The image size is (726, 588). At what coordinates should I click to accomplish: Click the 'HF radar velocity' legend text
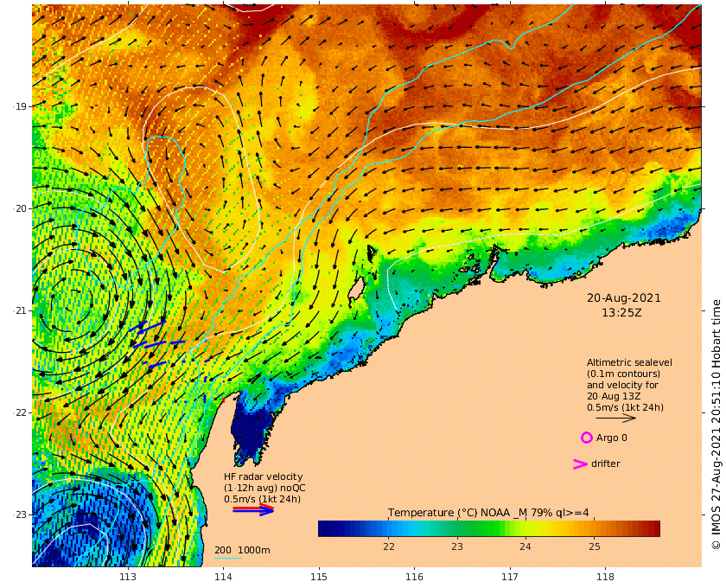[x=263, y=476]
